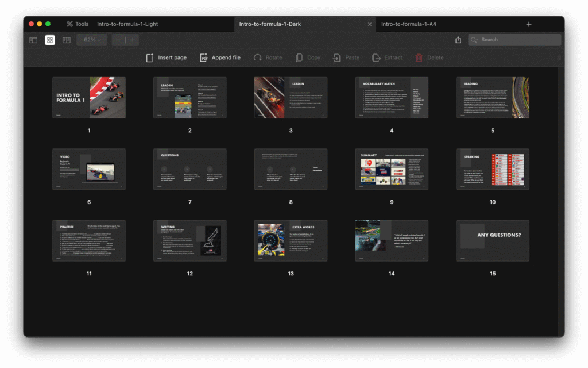
Task: Expand the overflow menu at toolbar's right edge
Action: coord(559,57)
